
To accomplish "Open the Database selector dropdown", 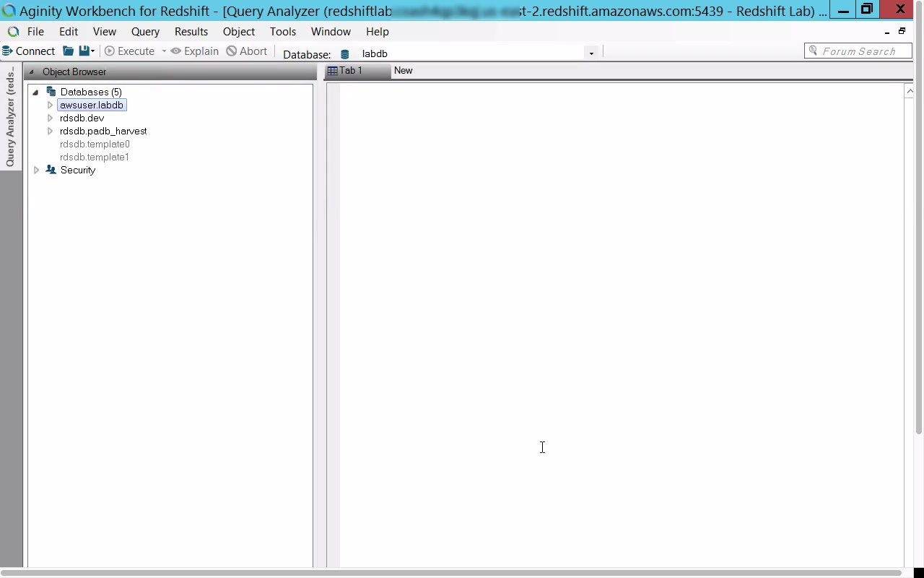I will tap(591, 53).
